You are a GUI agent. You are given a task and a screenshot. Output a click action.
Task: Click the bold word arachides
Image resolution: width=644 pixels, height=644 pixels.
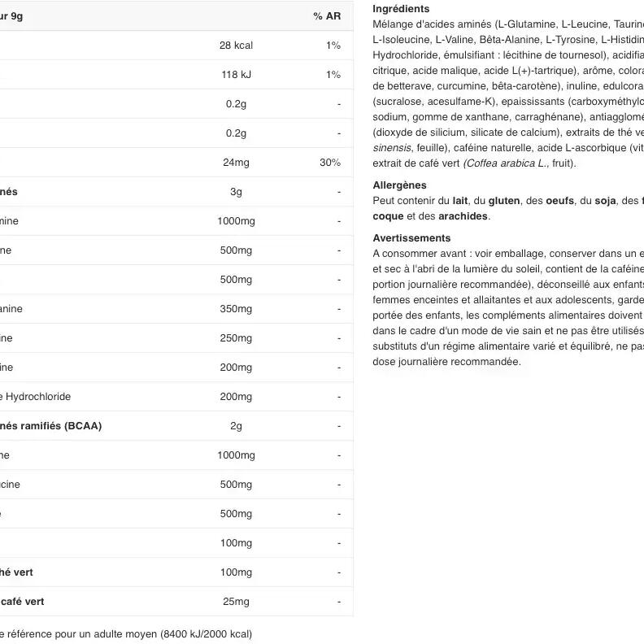point(464,216)
